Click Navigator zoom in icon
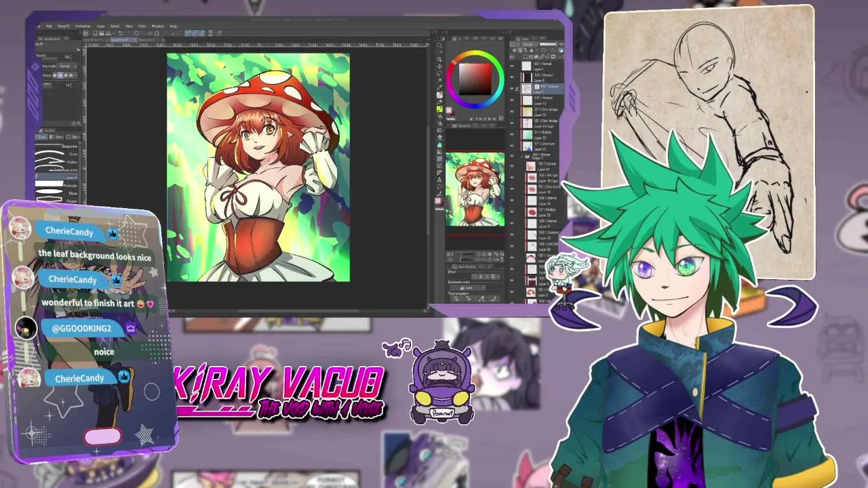Screen dimensions: 868x488 point(484,254)
